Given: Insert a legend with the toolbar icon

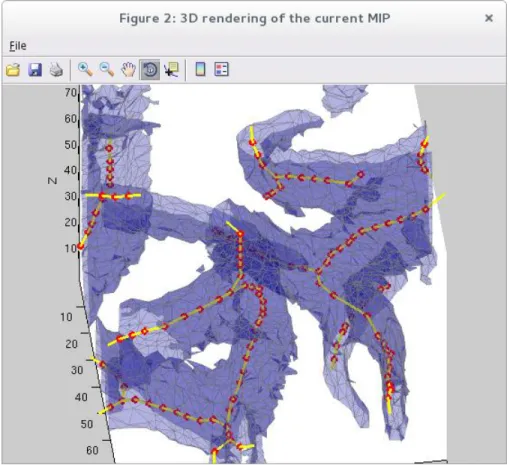Looking at the screenshot, I should [x=222, y=70].
